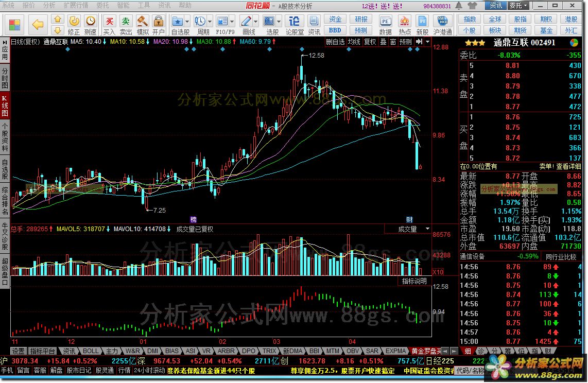This screenshot has height=383, width=588.
Task: Click the 卖出 sell icon
Action: 126,21
